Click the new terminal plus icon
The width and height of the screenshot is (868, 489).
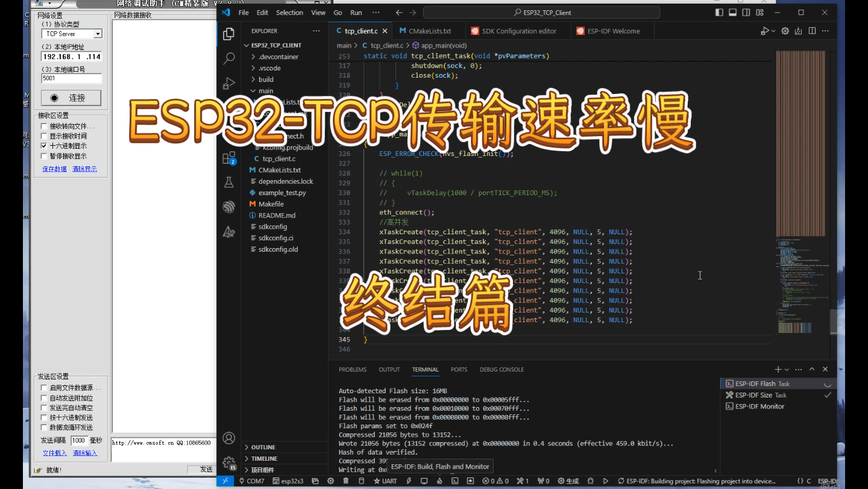pyautogui.click(x=778, y=369)
